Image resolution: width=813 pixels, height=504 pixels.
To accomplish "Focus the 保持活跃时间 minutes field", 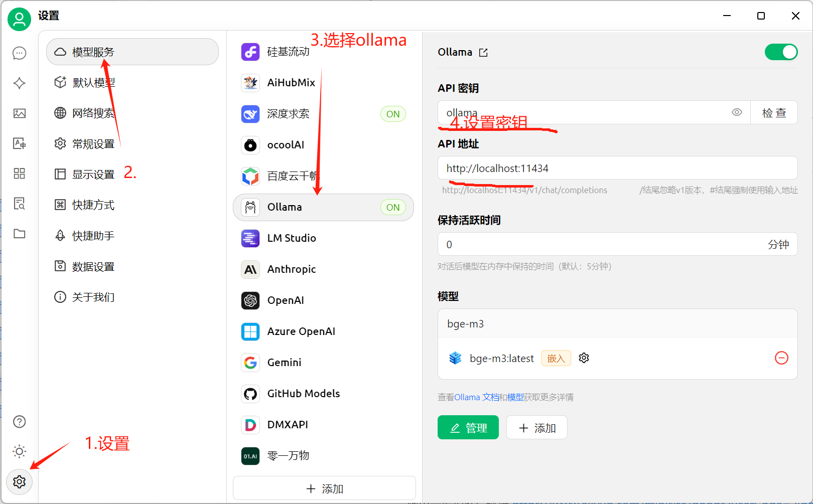I will coord(618,244).
